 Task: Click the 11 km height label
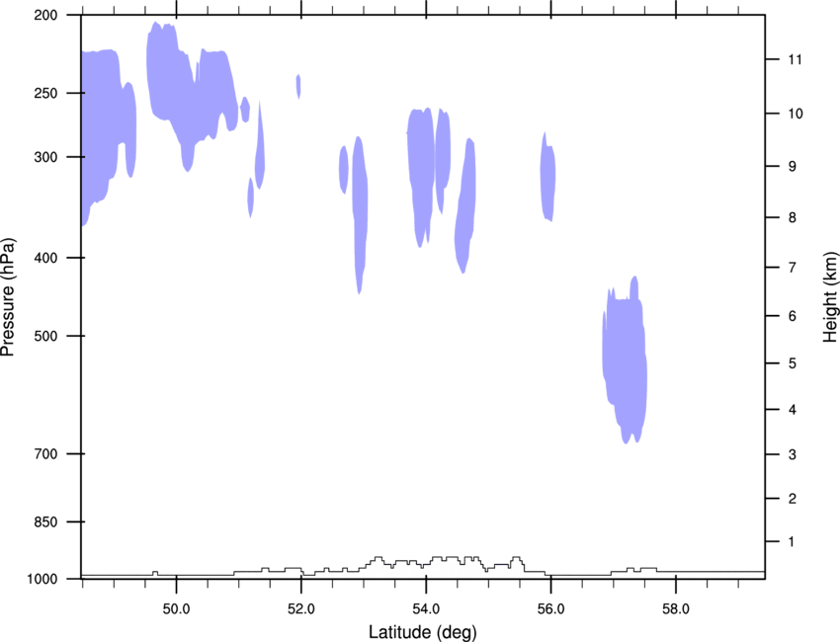click(796, 59)
